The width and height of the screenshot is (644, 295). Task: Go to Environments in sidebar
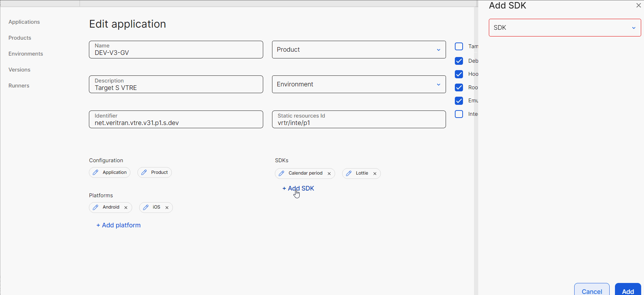[x=26, y=54]
